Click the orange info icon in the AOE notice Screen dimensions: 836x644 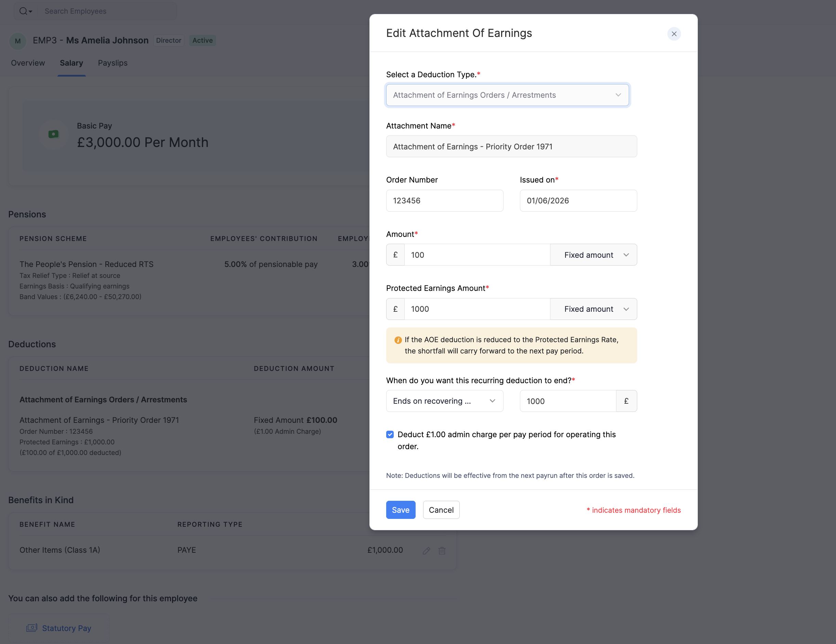398,339
